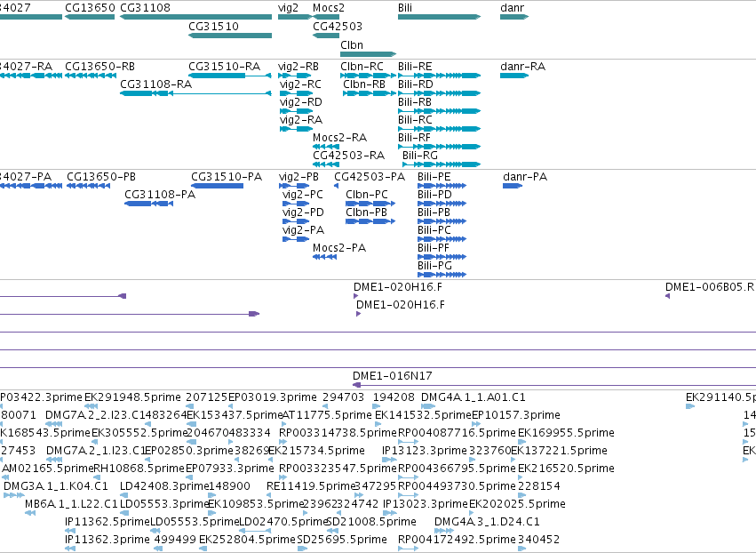Select the CG31108-PA protein label
The height and width of the screenshot is (553, 756).
[160, 195]
